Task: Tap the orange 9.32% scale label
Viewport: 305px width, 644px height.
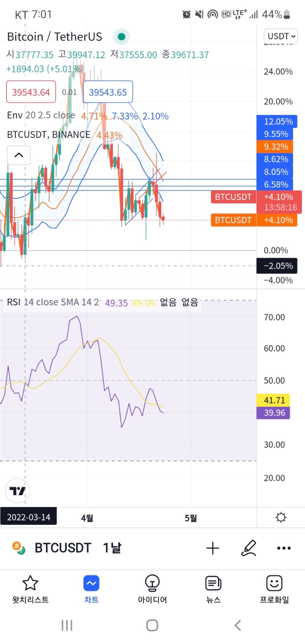Action: click(275, 147)
